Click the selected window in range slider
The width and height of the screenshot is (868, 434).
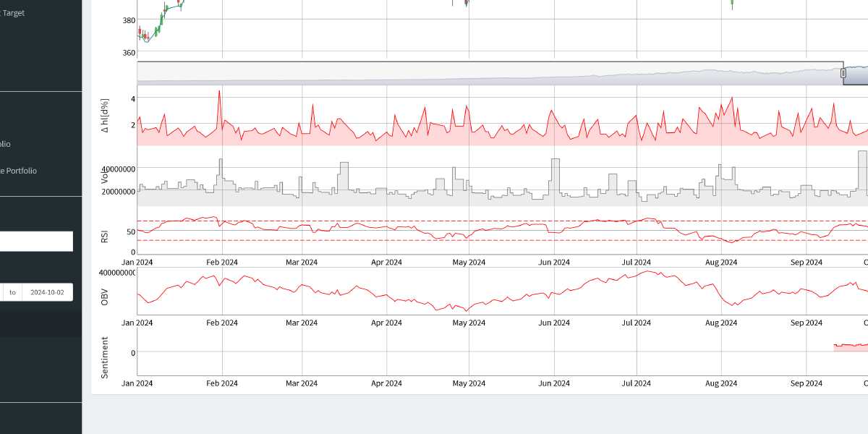[x=857, y=75]
